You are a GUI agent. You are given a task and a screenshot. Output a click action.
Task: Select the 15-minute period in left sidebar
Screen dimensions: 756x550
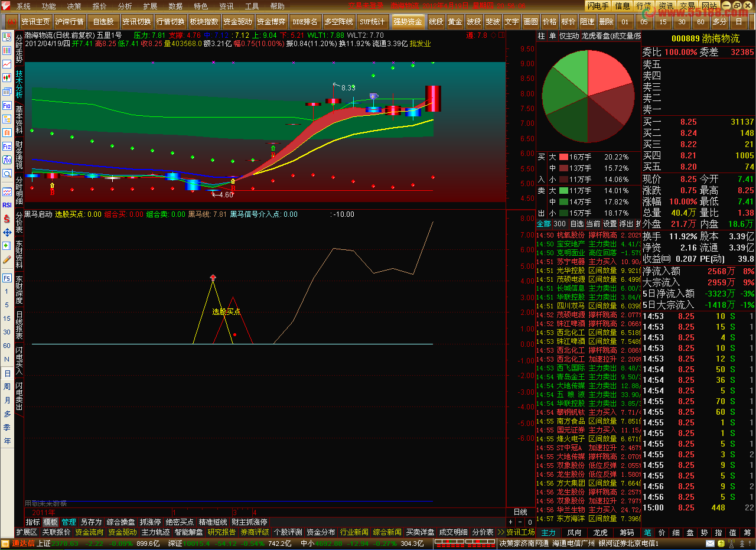click(7, 318)
